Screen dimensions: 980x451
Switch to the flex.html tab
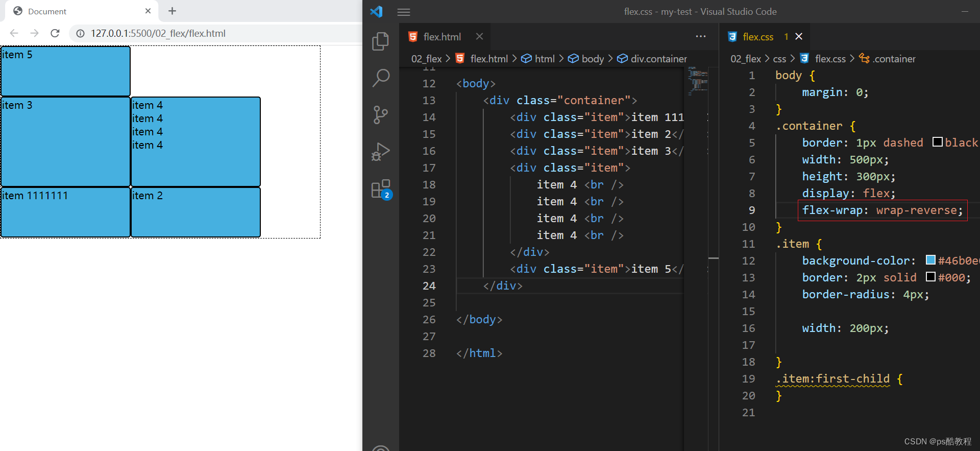442,37
